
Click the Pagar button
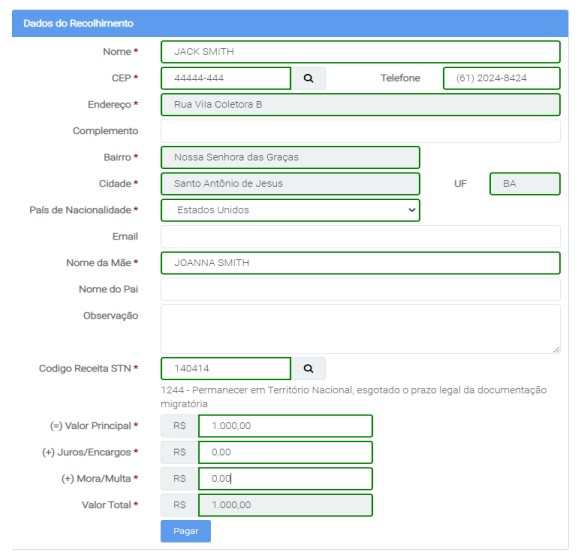coord(186,531)
